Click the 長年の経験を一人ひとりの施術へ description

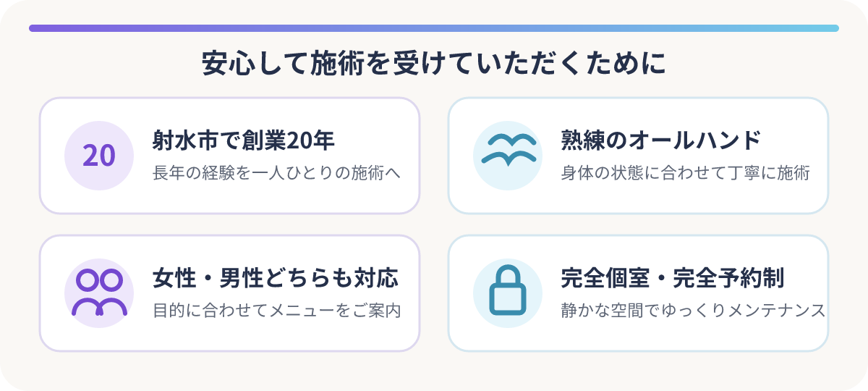click(276, 174)
